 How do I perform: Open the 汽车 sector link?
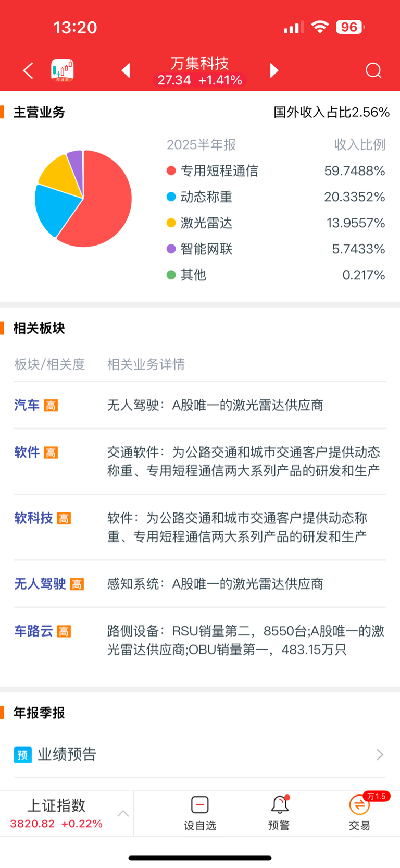point(27,405)
